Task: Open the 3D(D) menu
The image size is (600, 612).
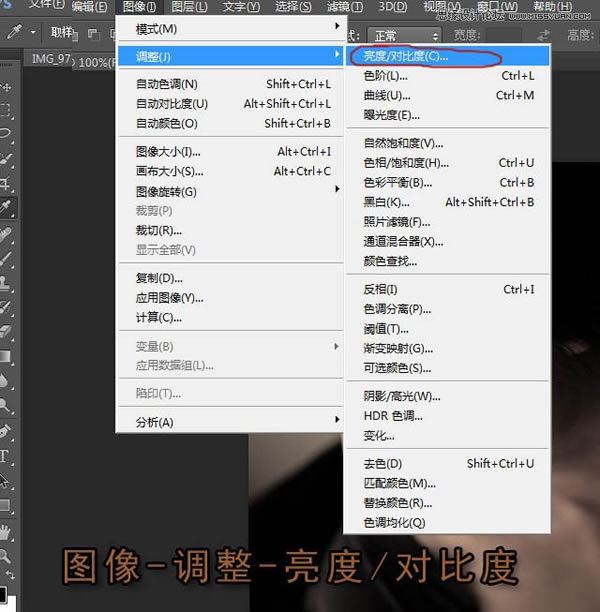Action: (x=393, y=6)
